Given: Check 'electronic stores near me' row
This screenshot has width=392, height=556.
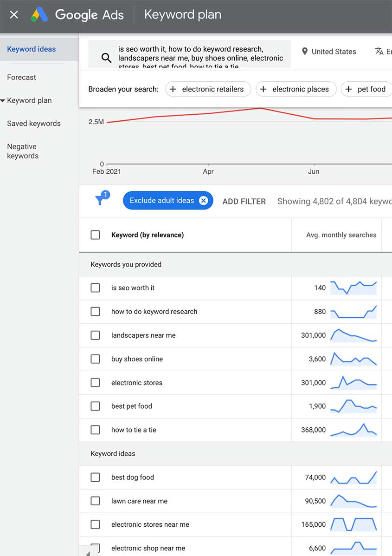Looking at the screenshot, I should [95, 524].
